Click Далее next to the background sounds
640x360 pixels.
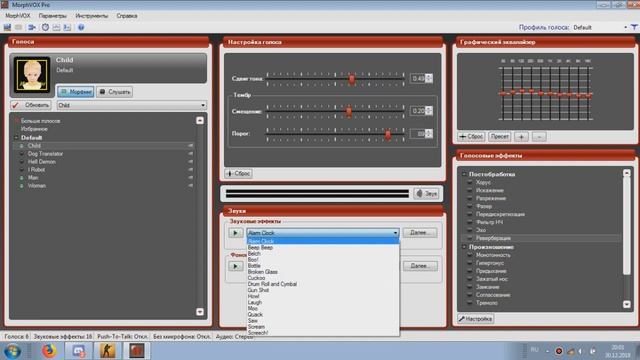pos(420,266)
